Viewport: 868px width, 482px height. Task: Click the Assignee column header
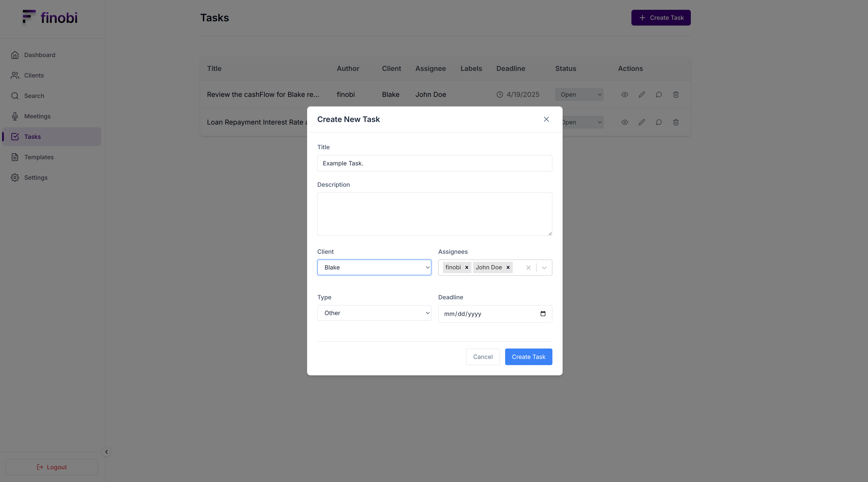point(430,68)
